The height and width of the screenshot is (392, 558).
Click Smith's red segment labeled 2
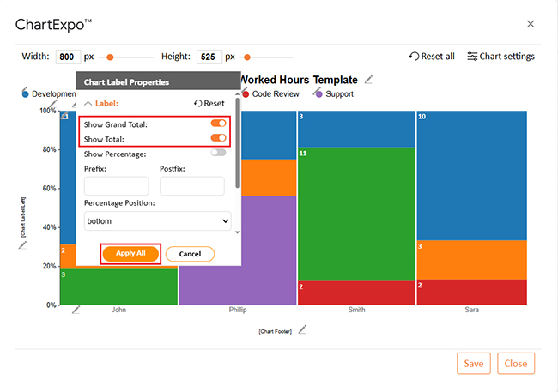point(356,293)
